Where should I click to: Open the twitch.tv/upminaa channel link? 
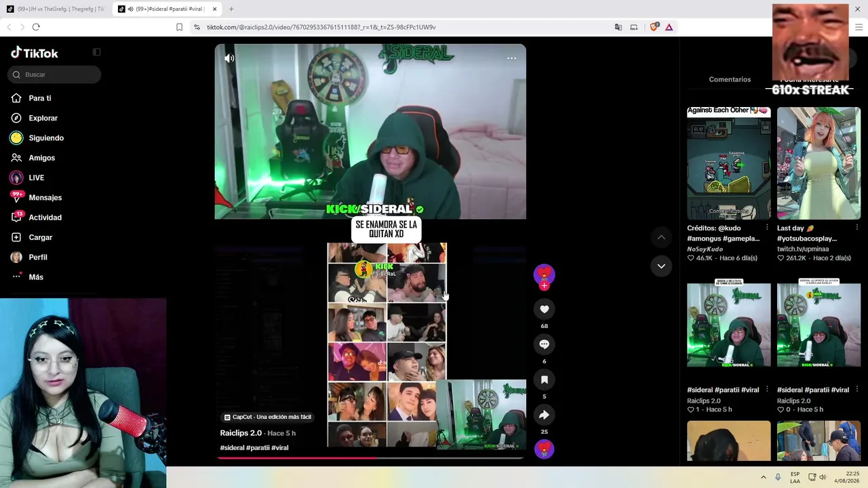pos(803,249)
